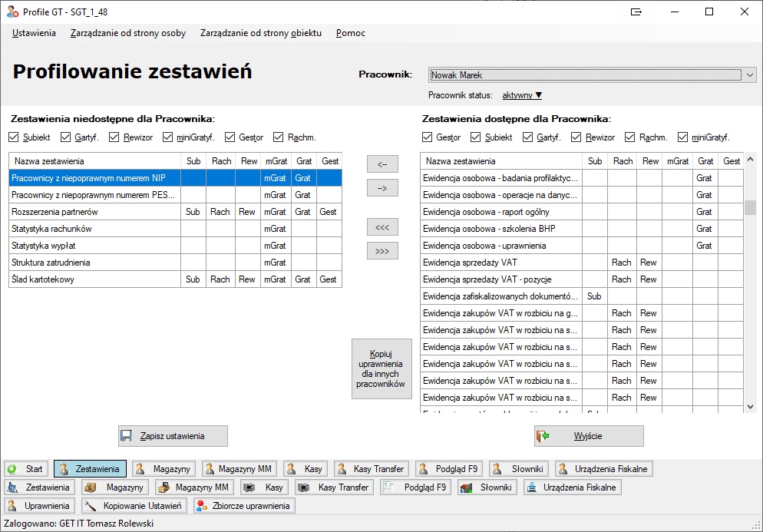Open Kasy Transfer in the person-icon row
This screenshot has height=532, width=763.
(372, 469)
